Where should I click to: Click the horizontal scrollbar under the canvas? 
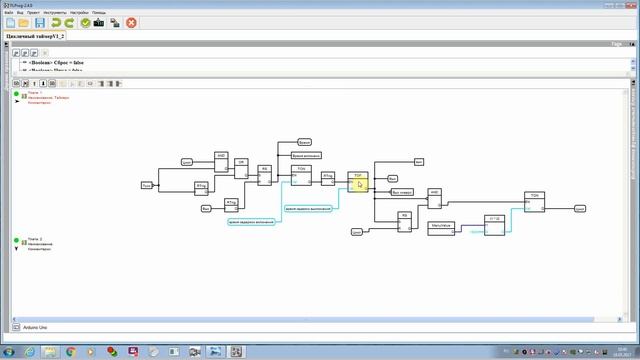click(x=305, y=320)
